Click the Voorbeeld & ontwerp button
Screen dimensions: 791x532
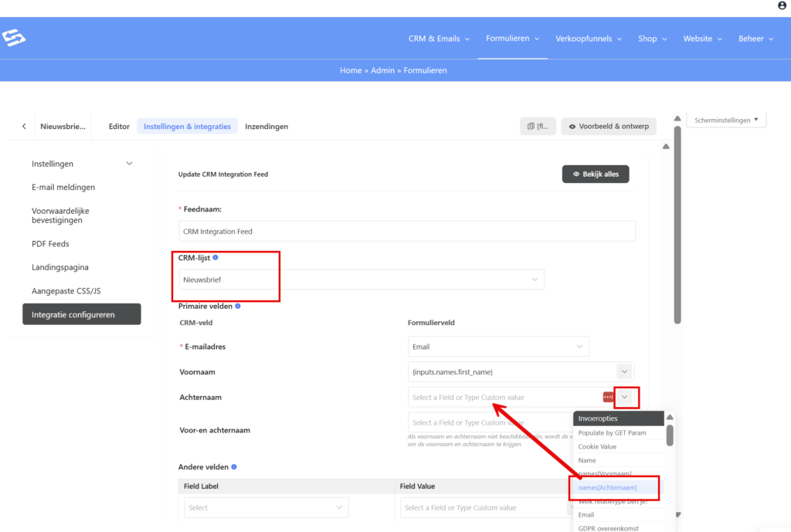pyautogui.click(x=609, y=126)
